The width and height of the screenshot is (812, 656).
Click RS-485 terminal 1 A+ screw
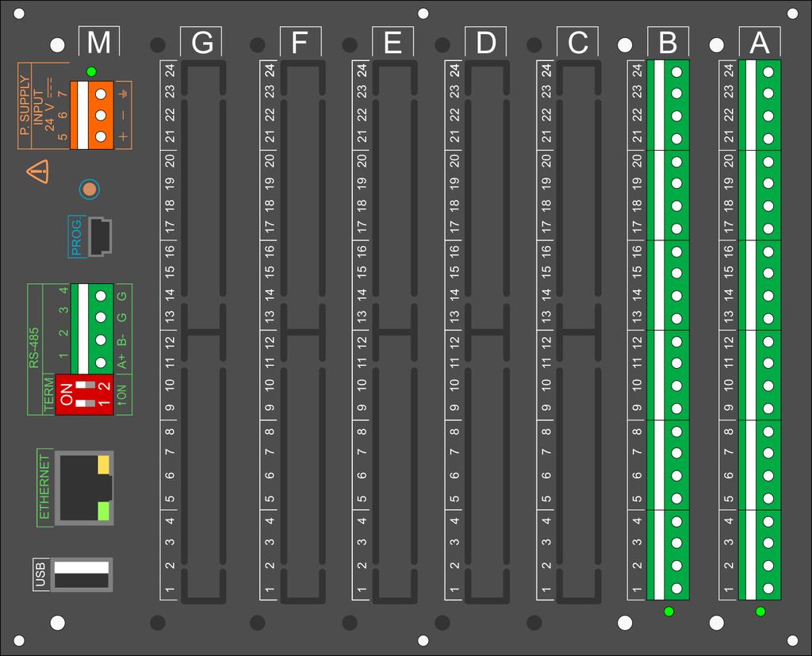click(101, 363)
